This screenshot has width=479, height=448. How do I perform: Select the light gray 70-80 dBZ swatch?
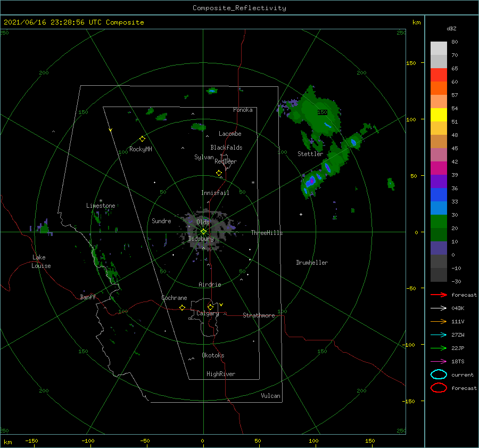tap(439, 48)
